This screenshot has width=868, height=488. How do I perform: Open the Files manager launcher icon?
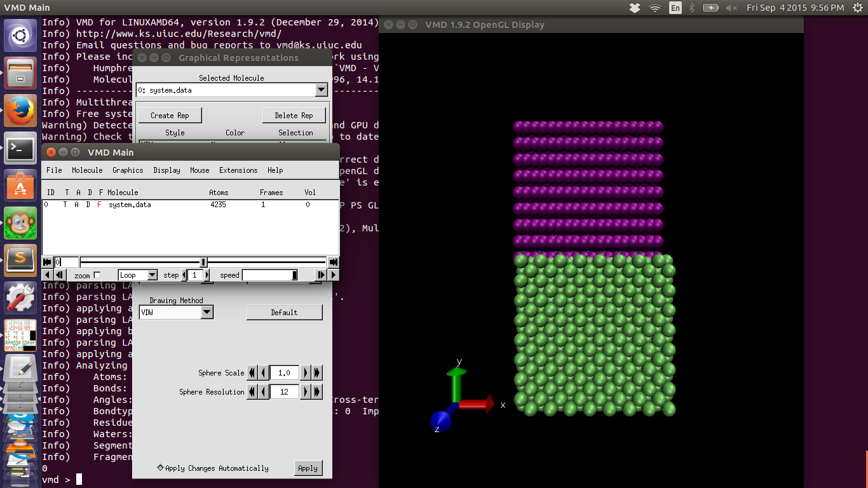click(20, 72)
